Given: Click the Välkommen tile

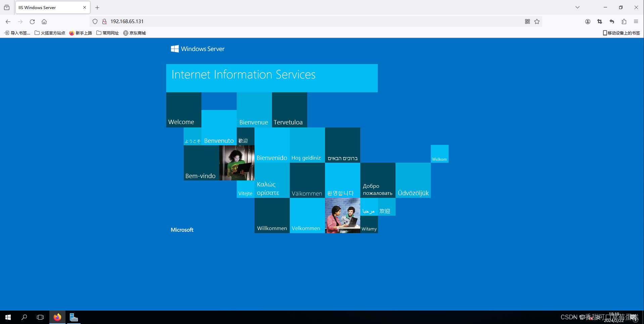Looking at the screenshot, I should coord(307,180).
